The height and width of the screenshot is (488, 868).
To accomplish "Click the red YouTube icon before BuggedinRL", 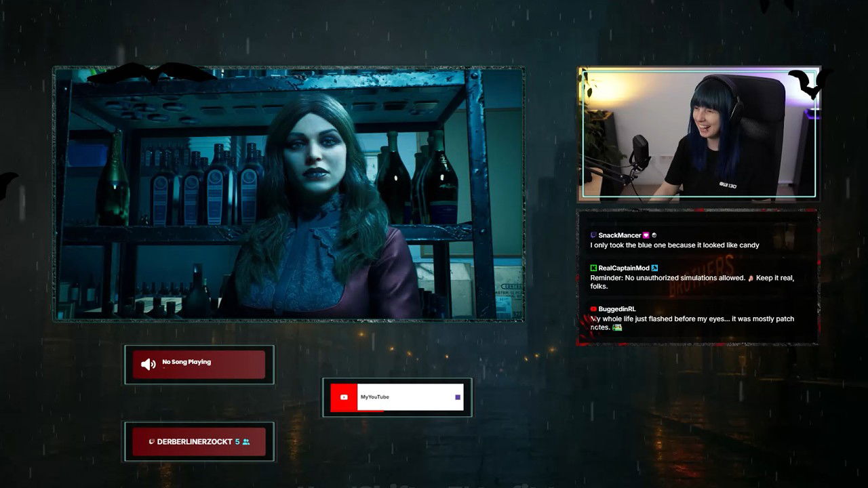I will 594,309.
